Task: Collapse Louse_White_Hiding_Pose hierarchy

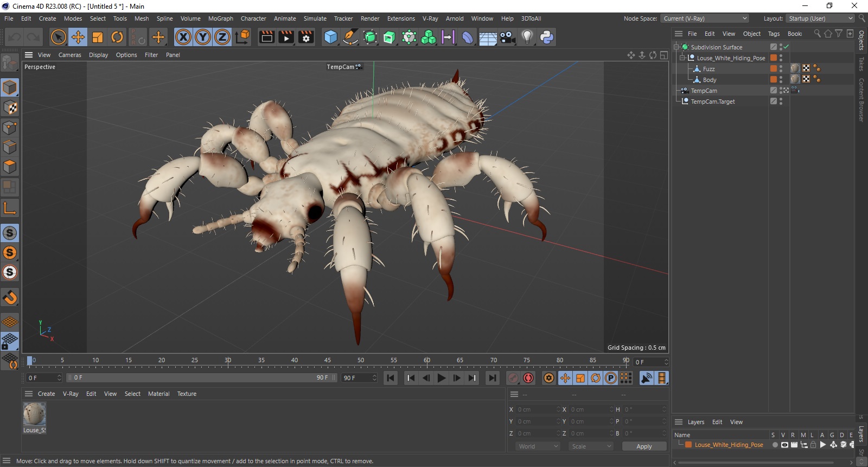Action: pos(682,58)
